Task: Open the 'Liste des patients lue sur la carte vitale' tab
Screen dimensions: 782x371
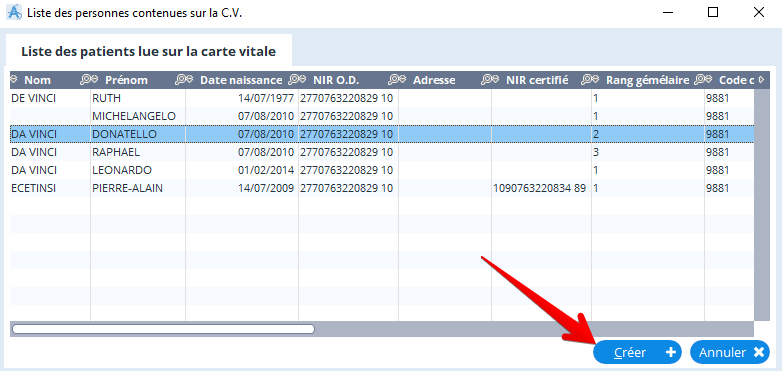Action: coord(149,51)
